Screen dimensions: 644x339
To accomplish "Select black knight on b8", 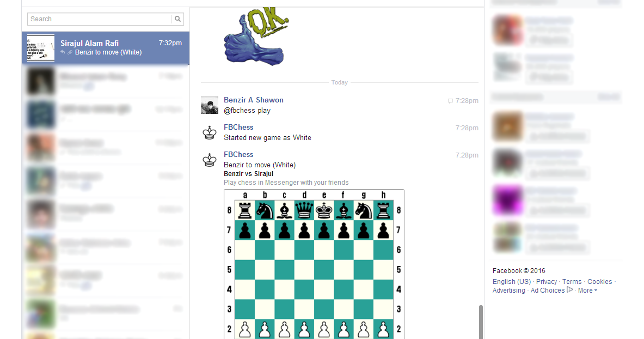I will pyautogui.click(x=265, y=210).
